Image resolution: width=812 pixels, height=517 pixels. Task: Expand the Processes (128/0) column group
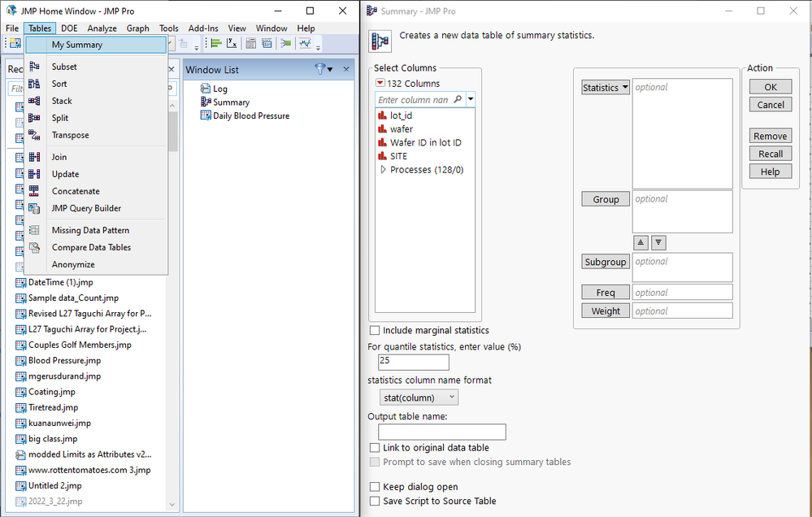tap(383, 169)
